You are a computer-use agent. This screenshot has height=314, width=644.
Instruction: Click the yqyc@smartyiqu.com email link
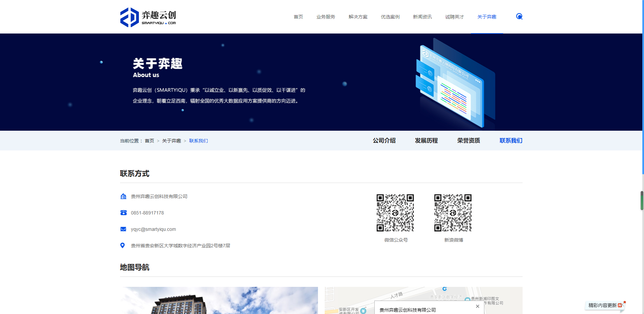pyautogui.click(x=153, y=229)
